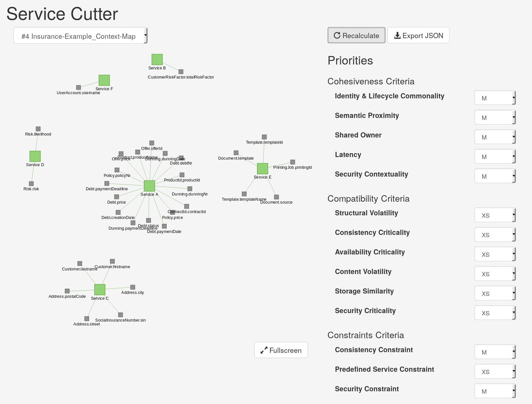
Task: Click the Risk.likelihood gray node
Action: [x=38, y=129]
